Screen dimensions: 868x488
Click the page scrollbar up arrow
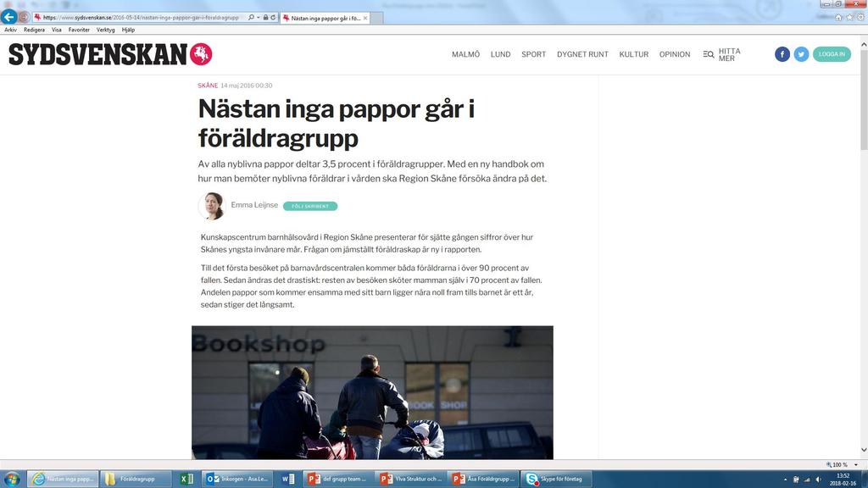point(863,44)
